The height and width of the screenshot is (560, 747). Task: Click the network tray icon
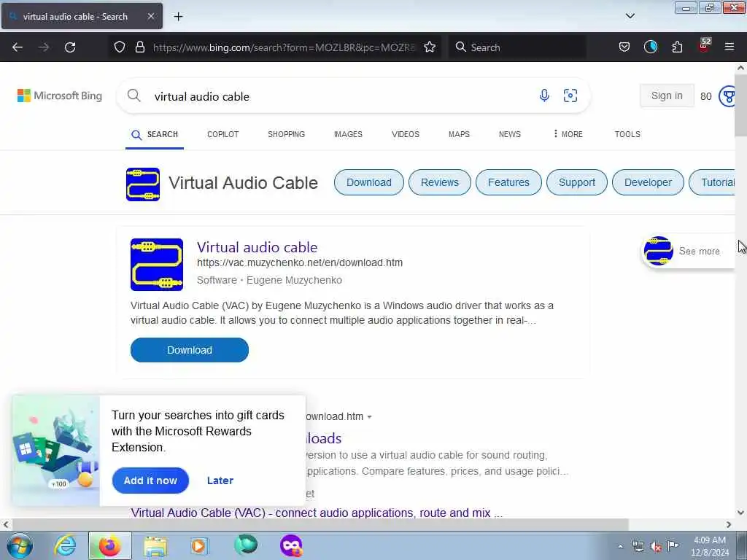pyautogui.click(x=638, y=546)
